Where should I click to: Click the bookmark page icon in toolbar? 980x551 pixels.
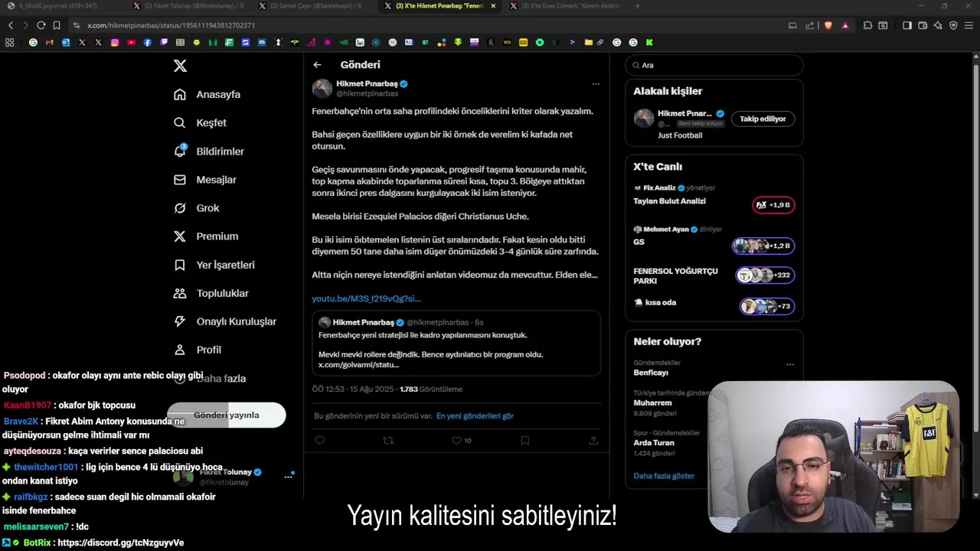point(57,25)
